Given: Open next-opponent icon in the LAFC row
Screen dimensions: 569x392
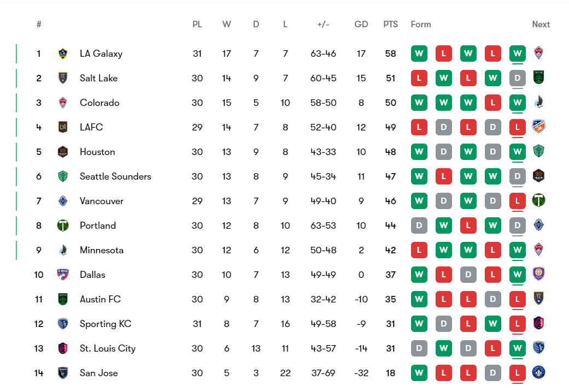Looking at the screenshot, I should point(539,127).
